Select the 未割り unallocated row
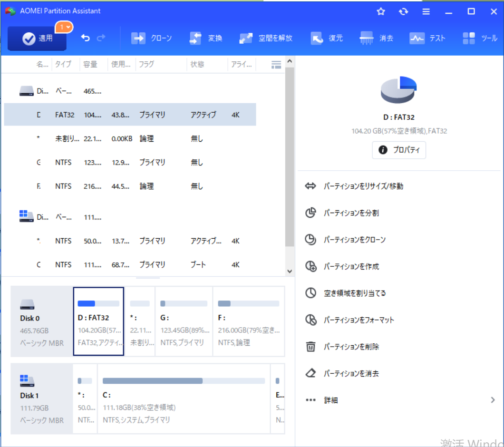Image resolution: width=504 pixels, height=447 pixels. [130, 138]
